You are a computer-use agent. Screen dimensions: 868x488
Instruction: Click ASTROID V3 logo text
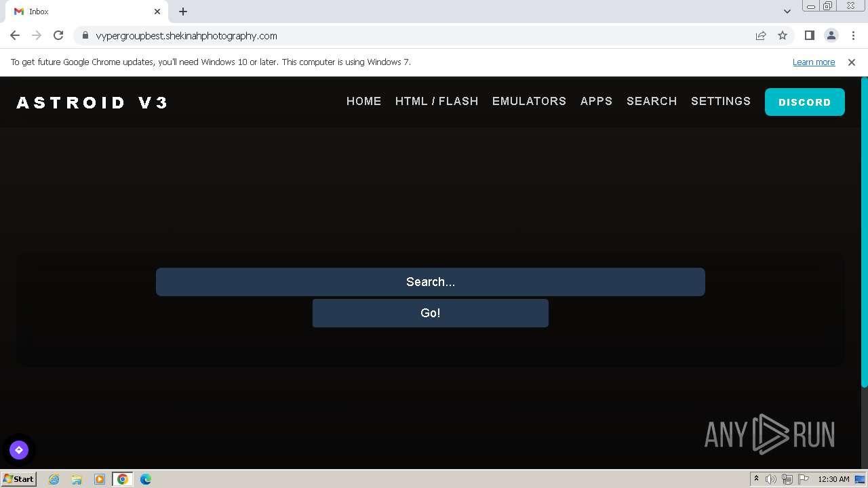(x=92, y=102)
